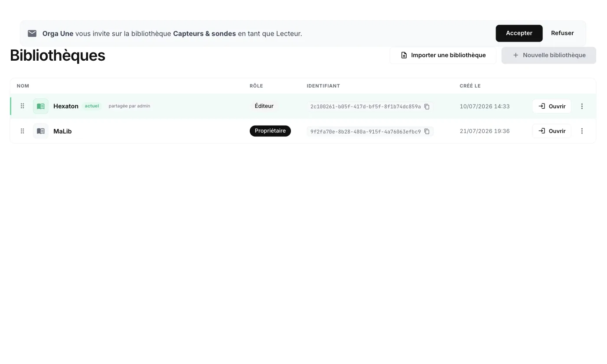Screen dimensions: 607x364
Task: Open the MaLib three-dot options menu
Action: pos(582,131)
